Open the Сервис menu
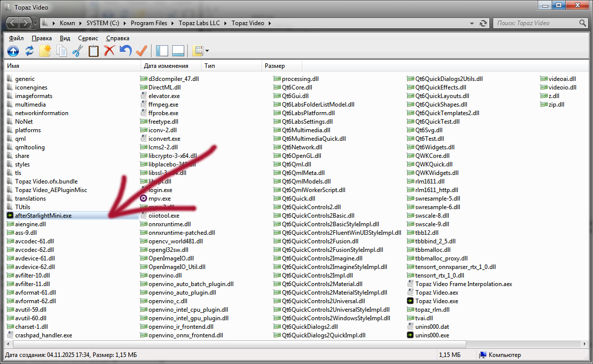This screenshot has height=364, width=593. pos(88,38)
